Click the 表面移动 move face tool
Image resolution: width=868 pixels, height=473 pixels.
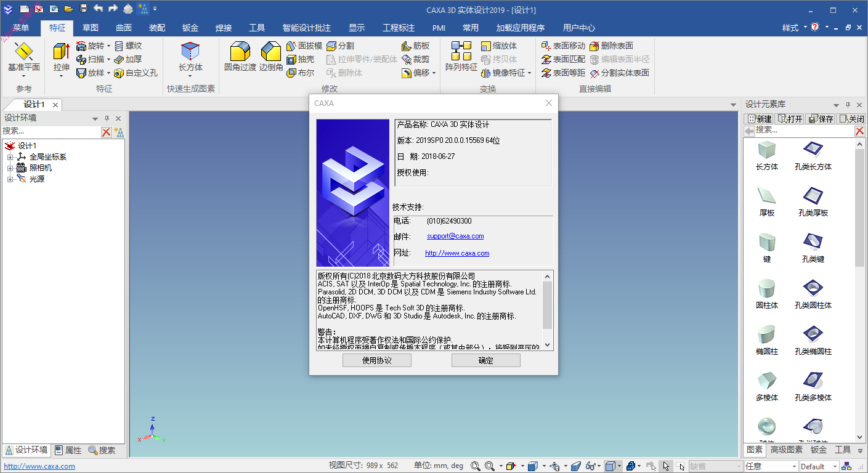point(564,46)
